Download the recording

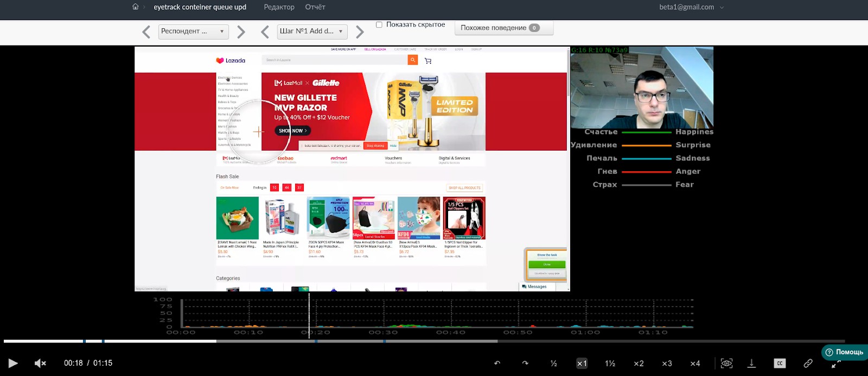click(751, 363)
